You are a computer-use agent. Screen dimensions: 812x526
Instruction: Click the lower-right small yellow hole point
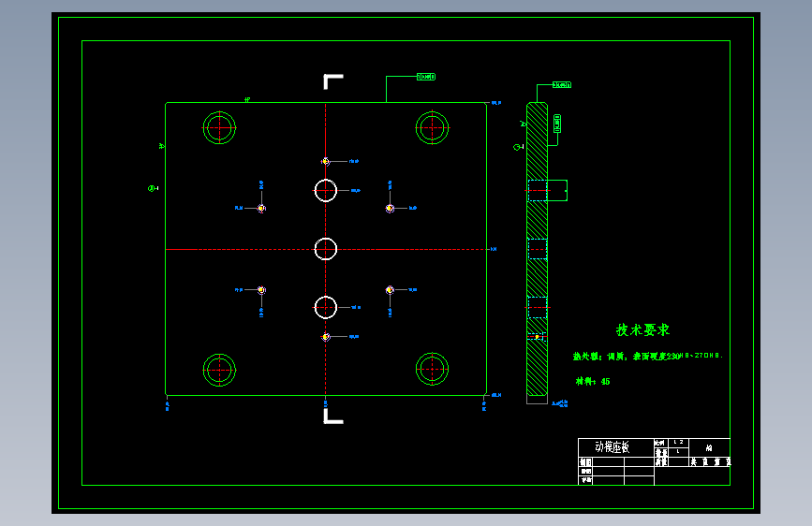click(390, 290)
